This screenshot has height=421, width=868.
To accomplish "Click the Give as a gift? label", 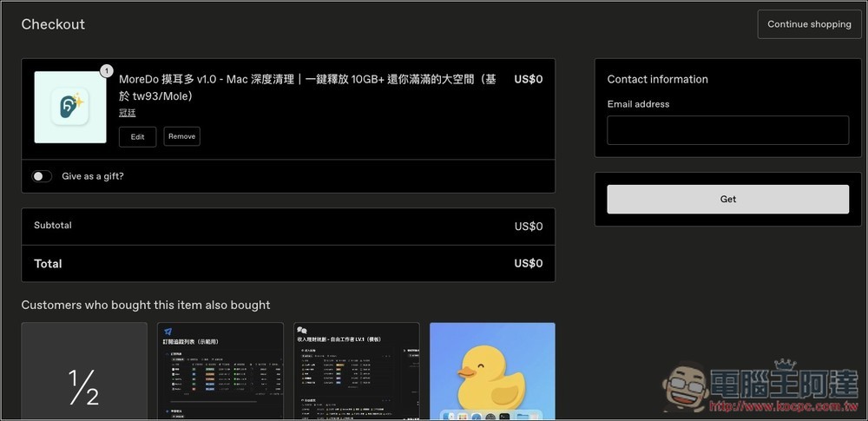I will point(93,176).
